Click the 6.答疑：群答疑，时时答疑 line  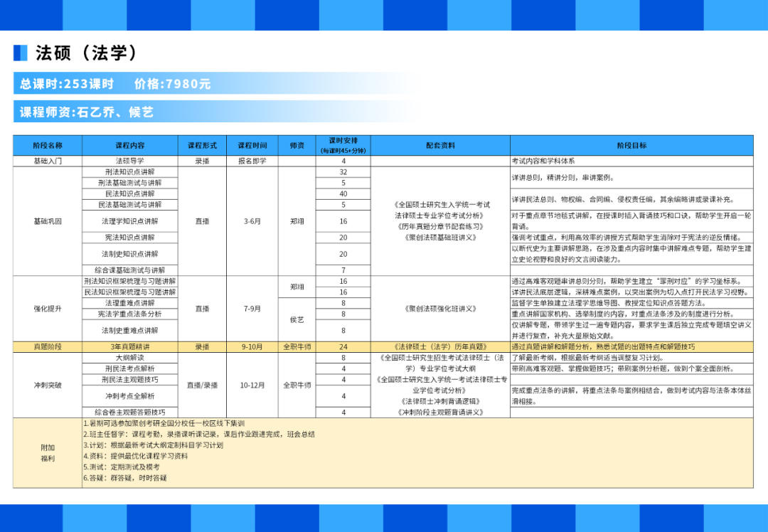125,478
